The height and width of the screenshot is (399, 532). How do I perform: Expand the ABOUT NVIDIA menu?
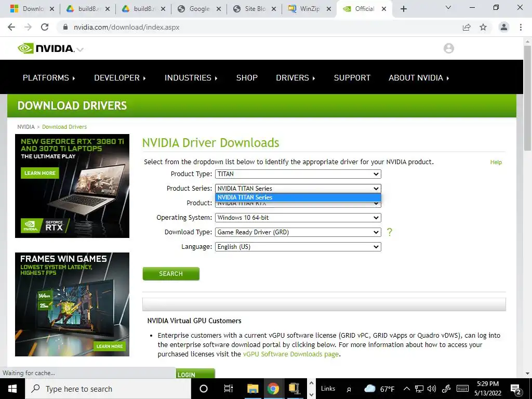pos(419,78)
